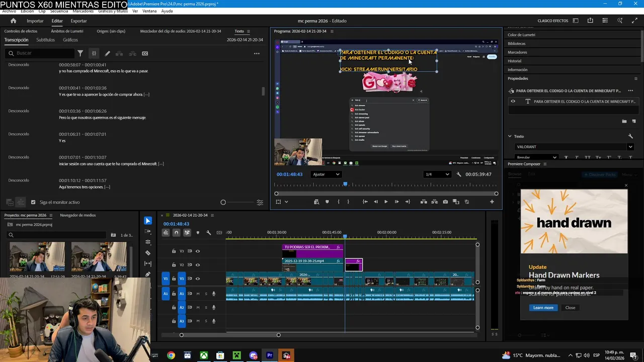This screenshot has height=362, width=644.
Task: Open the Bibliotecas panel
Action: (517, 43)
